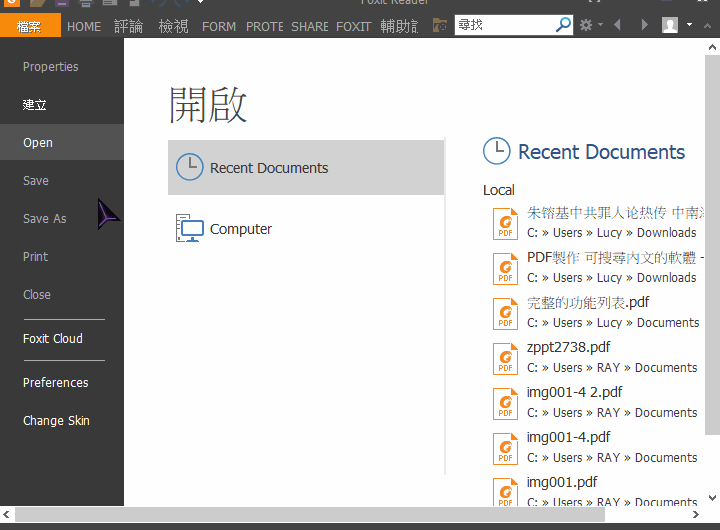720x530 pixels.
Task: Click PDF icon of img001-4.pdf
Action: (506, 449)
